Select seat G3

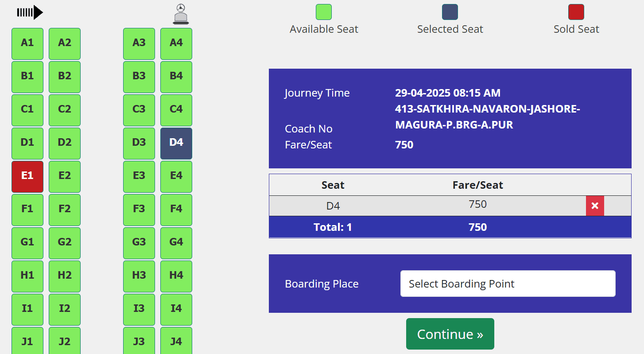pyautogui.click(x=139, y=243)
